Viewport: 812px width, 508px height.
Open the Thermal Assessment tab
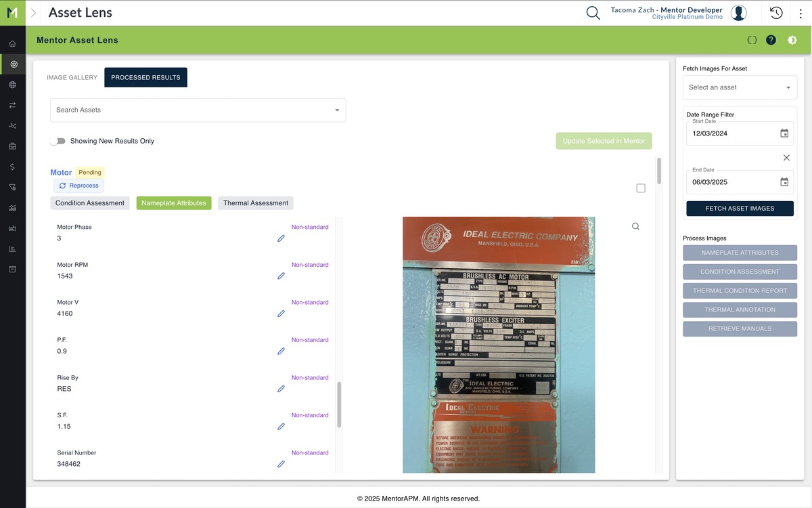(x=256, y=203)
